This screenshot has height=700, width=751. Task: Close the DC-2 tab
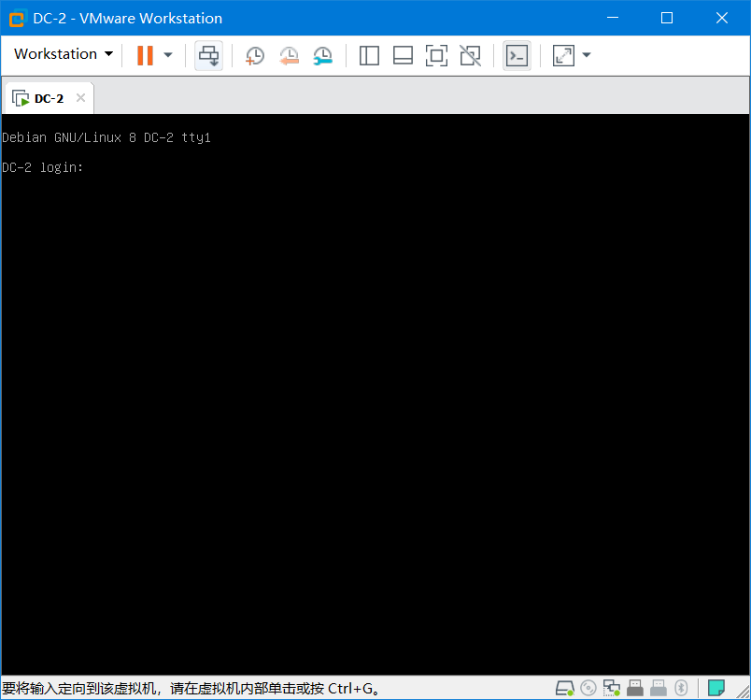(80, 98)
